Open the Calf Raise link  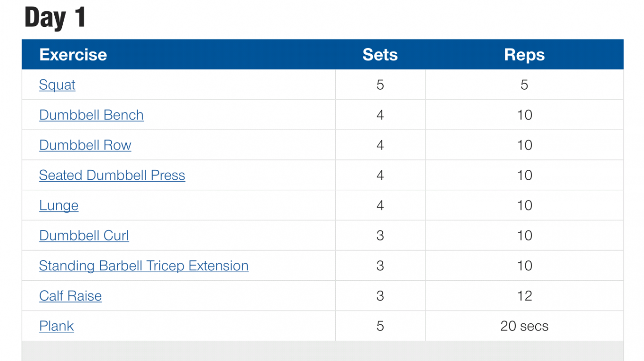[x=70, y=296]
